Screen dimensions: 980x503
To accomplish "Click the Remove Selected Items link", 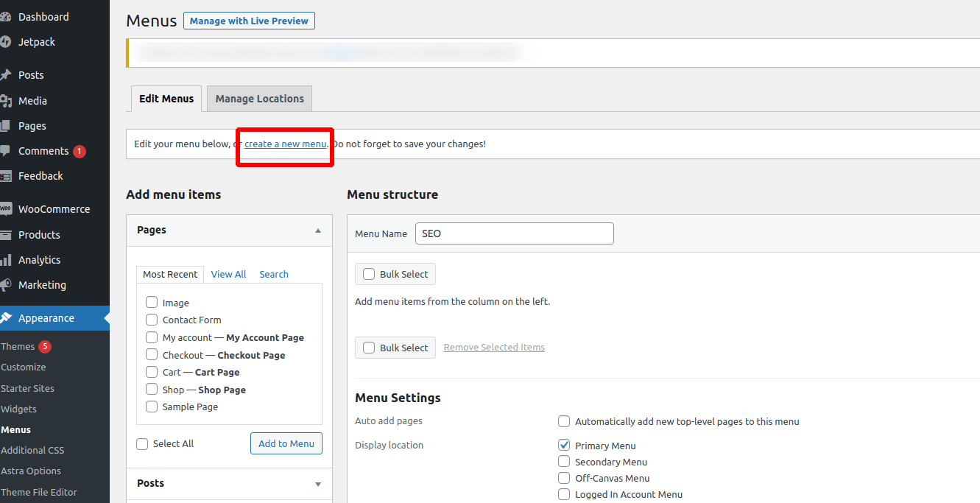I will coord(494,348).
